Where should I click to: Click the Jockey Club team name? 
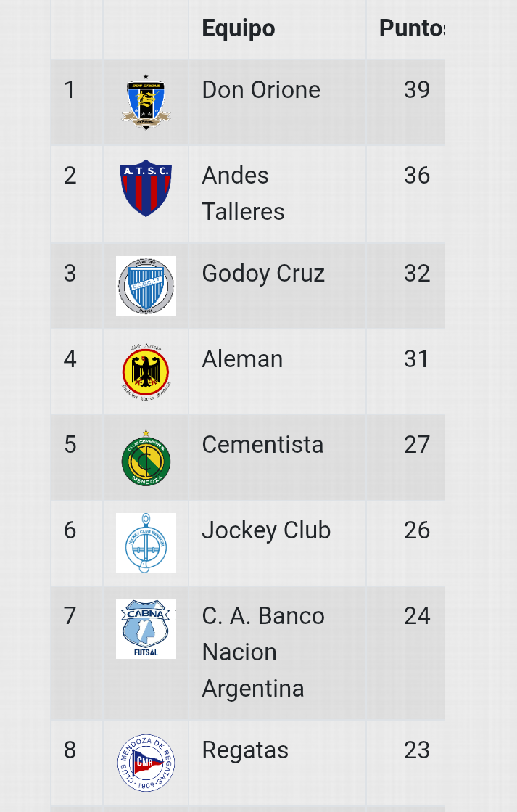266,530
